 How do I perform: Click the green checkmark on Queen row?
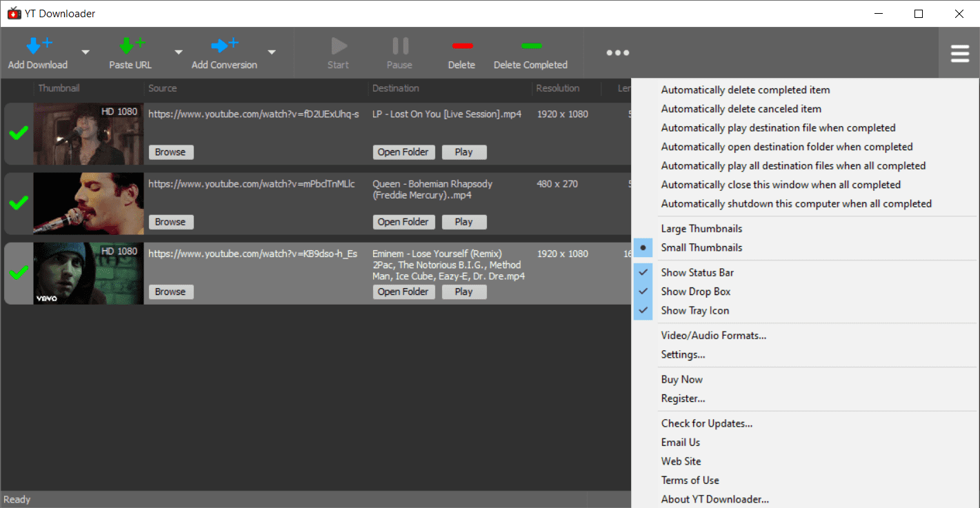(x=19, y=203)
